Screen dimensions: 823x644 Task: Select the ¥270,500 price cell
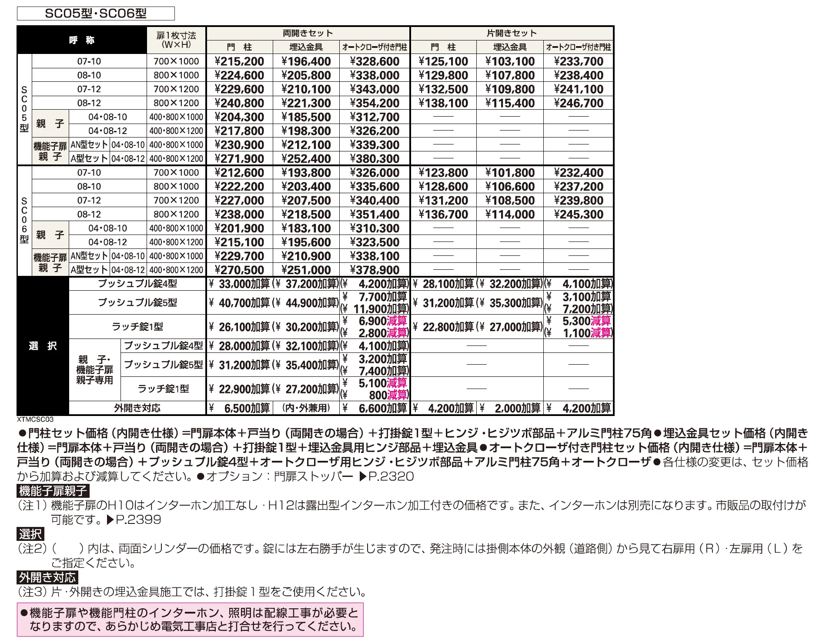tap(239, 270)
